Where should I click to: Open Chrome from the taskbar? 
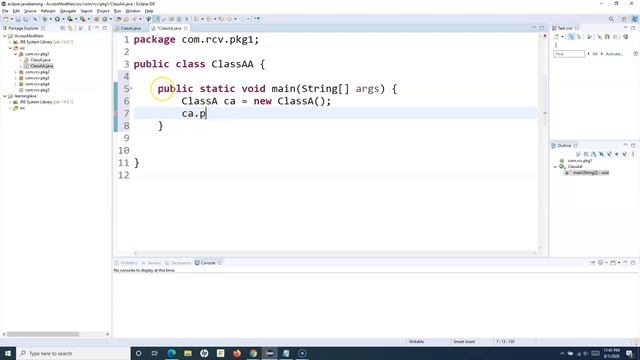click(x=253, y=353)
